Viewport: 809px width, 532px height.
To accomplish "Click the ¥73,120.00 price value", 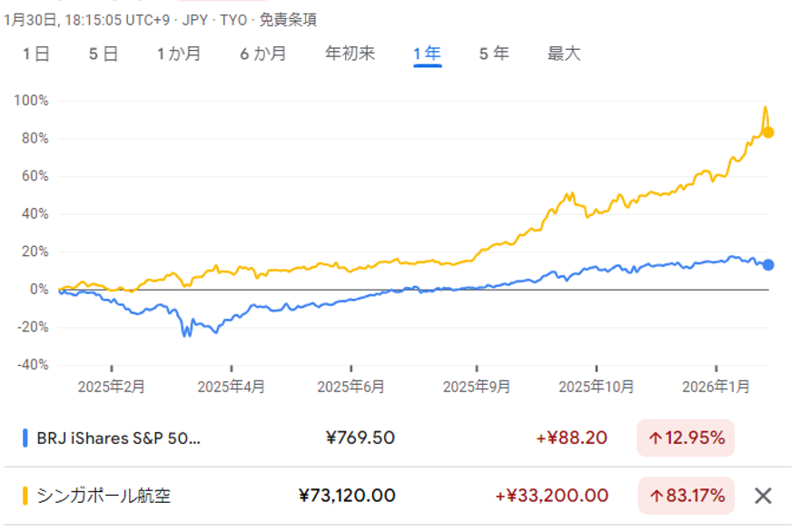I will point(347,496).
